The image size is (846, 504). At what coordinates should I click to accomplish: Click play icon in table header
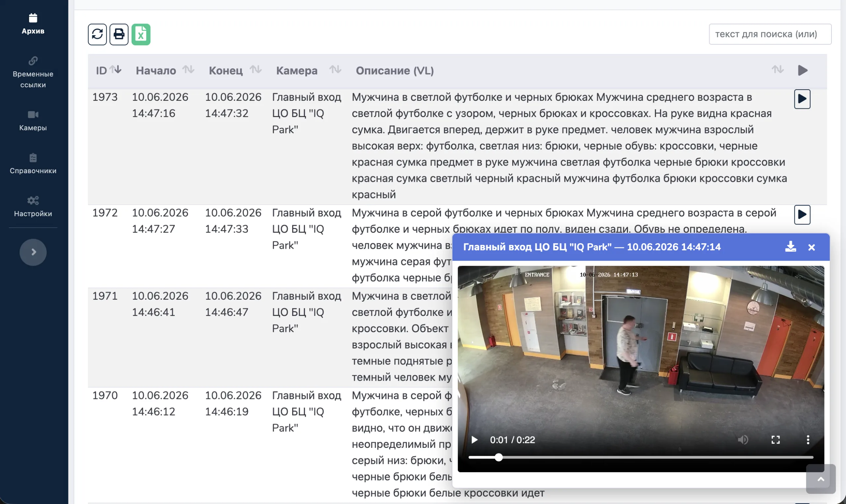tap(803, 70)
